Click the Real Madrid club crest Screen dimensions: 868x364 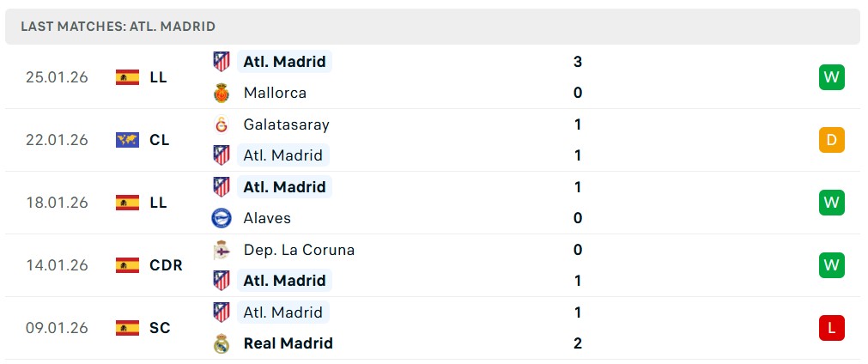222,343
